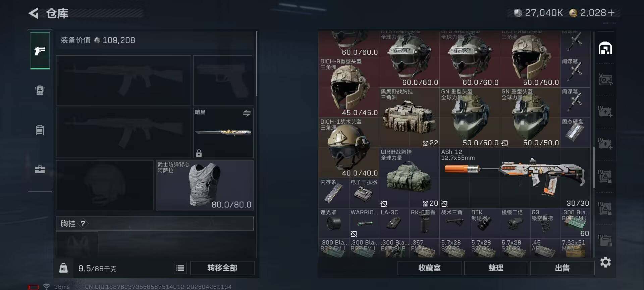Viewport: 644px width, 290px height.
Task: Go back using the arrow beside 仓库
Action: point(34,13)
